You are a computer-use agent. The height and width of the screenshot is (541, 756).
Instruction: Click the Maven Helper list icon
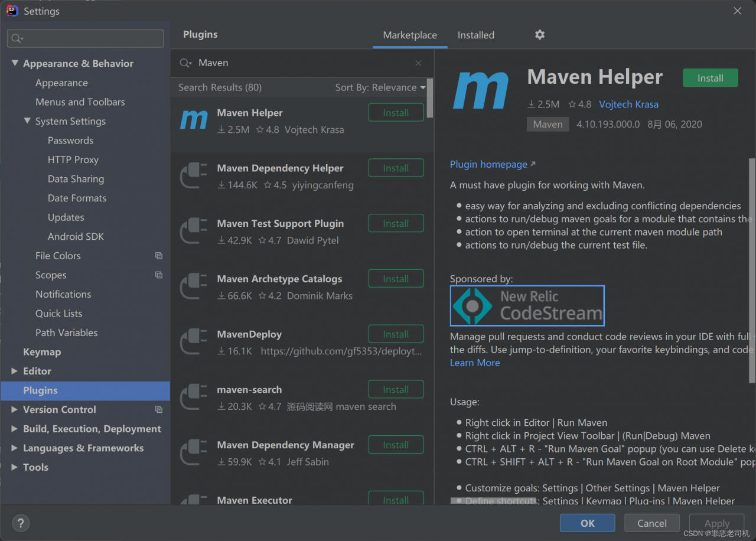pos(194,120)
